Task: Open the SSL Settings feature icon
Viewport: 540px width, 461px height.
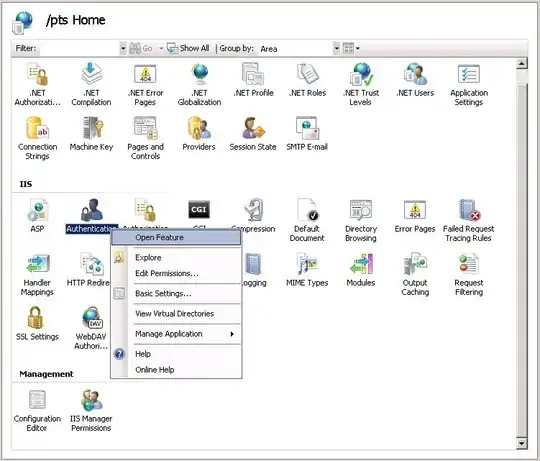Action: [x=37, y=323]
